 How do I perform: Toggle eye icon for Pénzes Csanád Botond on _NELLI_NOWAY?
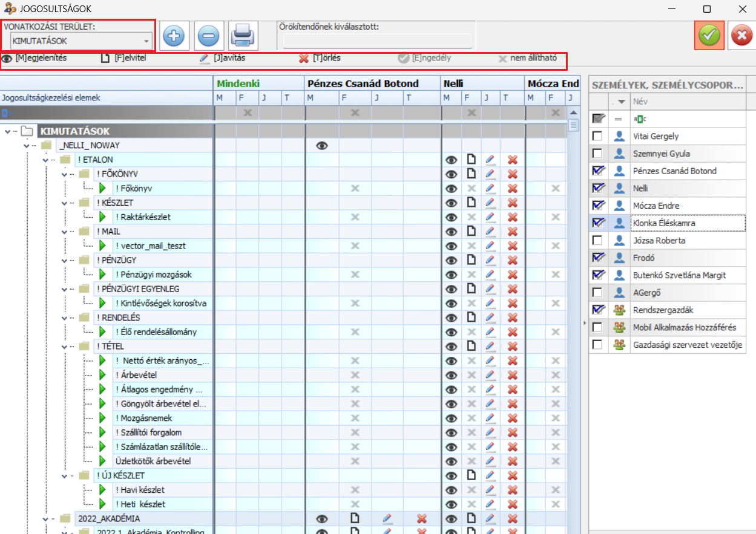pos(322,146)
